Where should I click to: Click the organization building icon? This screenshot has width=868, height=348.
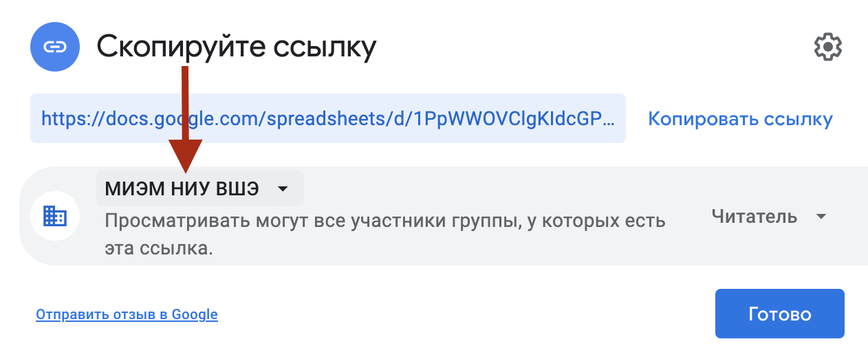[54, 216]
